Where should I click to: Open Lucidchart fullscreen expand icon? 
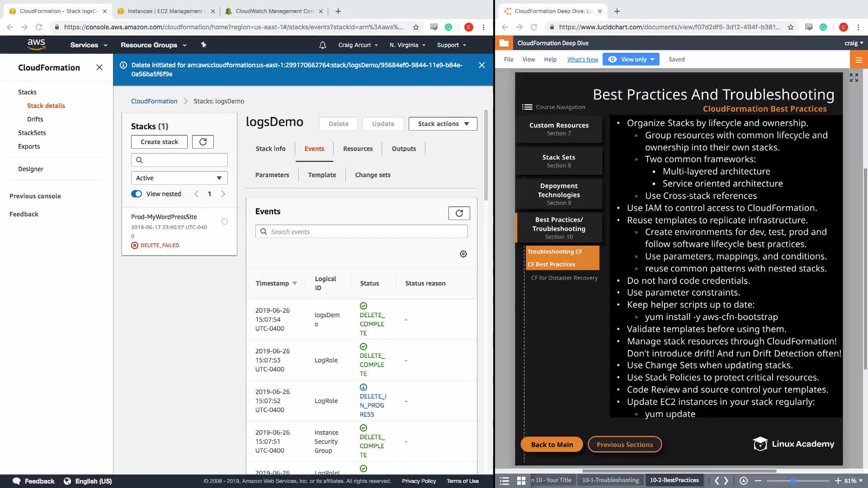(x=854, y=78)
